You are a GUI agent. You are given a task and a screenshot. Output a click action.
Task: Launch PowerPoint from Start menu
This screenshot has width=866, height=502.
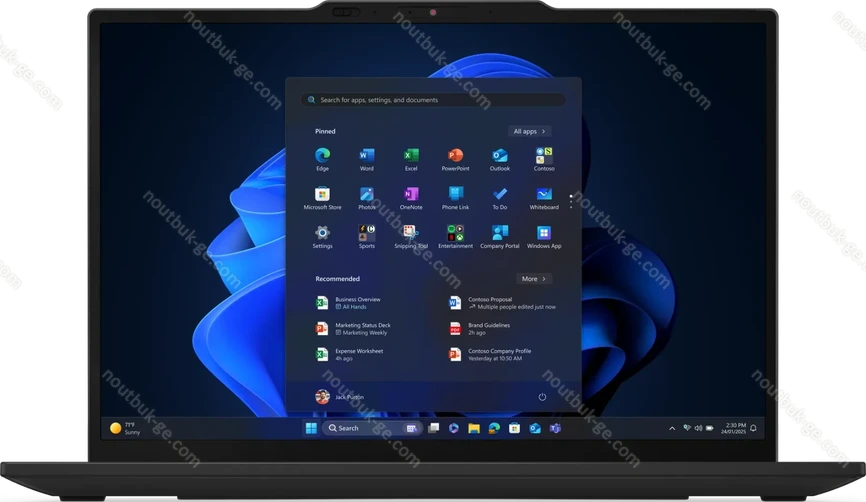pos(455,156)
